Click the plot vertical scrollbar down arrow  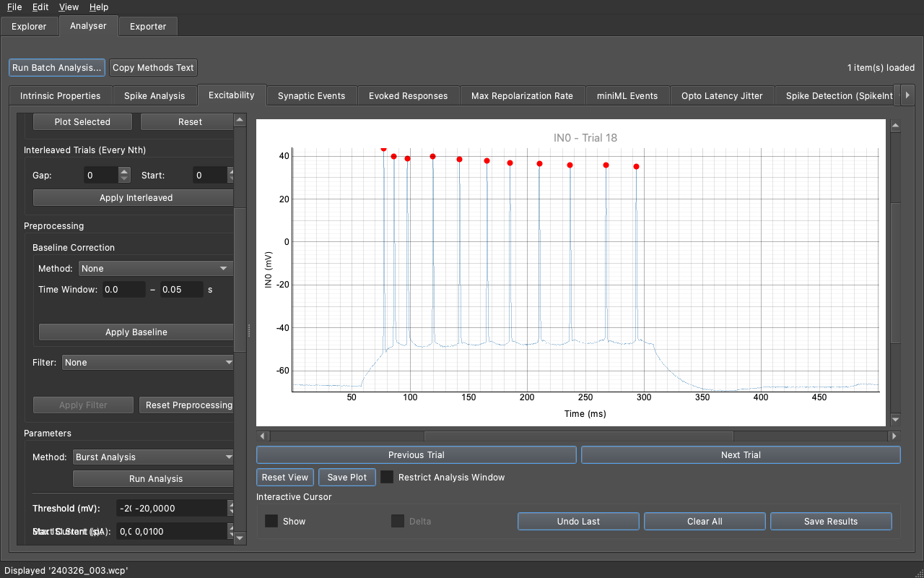pyautogui.click(x=896, y=420)
